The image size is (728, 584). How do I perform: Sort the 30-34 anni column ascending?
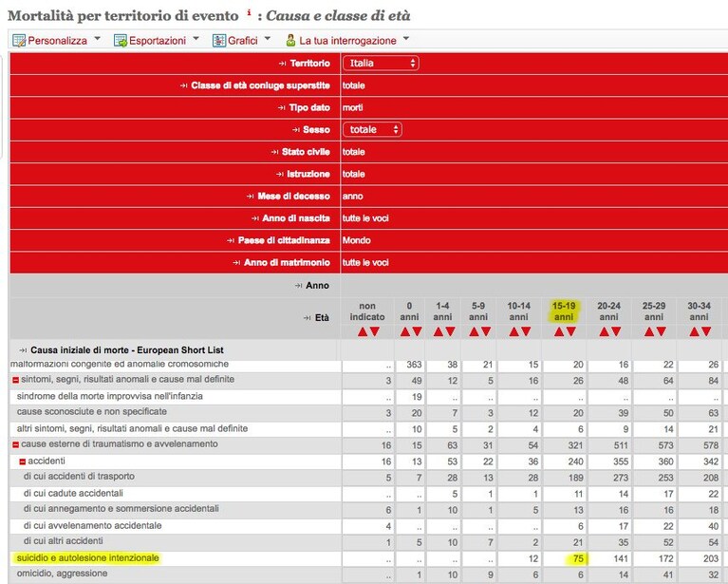point(694,331)
